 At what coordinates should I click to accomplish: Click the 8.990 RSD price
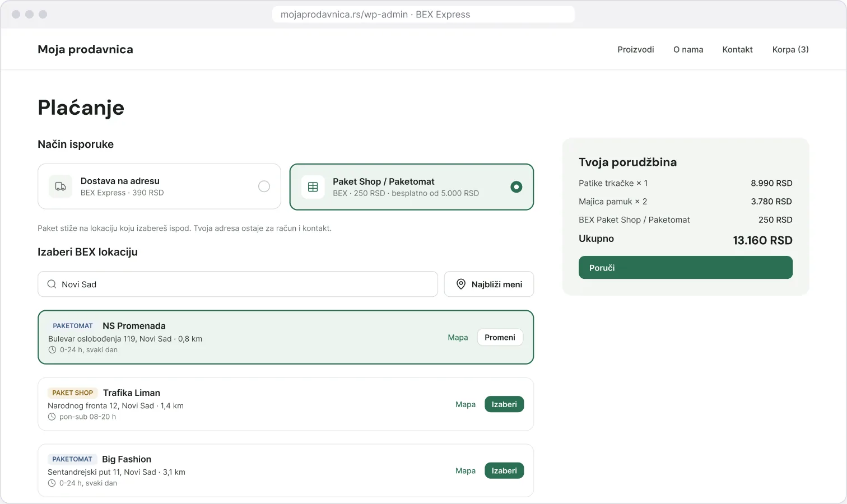771,183
